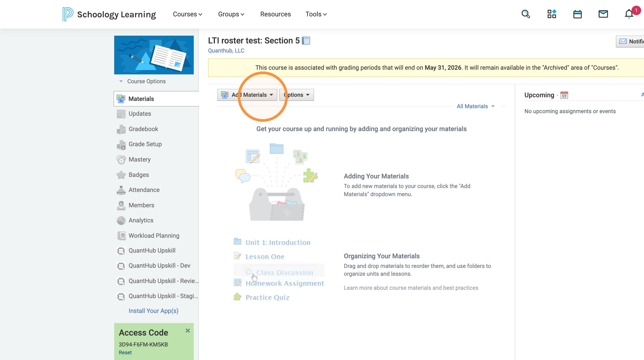Select Badges in the course sidebar
644x360 pixels.
coord(139,175)
